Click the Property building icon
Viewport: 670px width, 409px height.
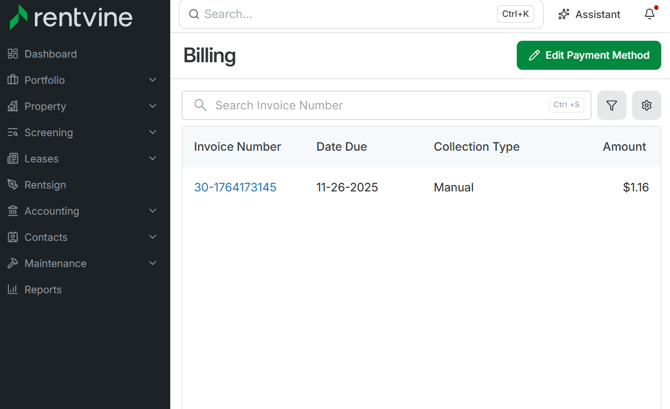pos(13,106)
